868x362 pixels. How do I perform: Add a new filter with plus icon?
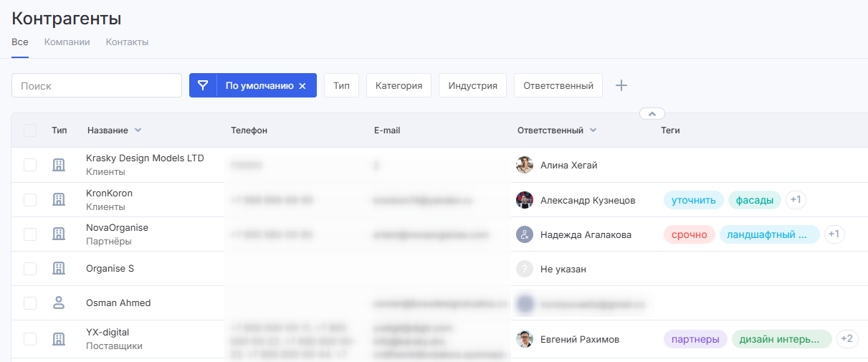click(621, 85)
